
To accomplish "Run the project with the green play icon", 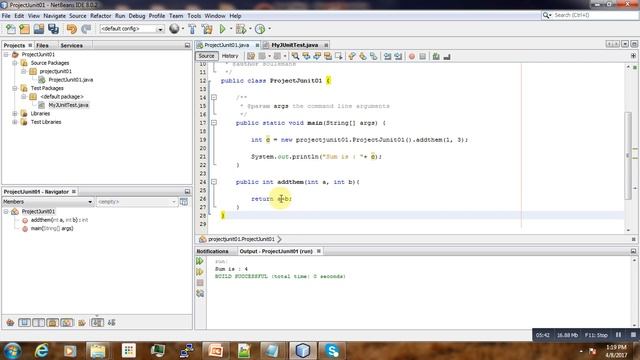I will click(x=222, y=29).
